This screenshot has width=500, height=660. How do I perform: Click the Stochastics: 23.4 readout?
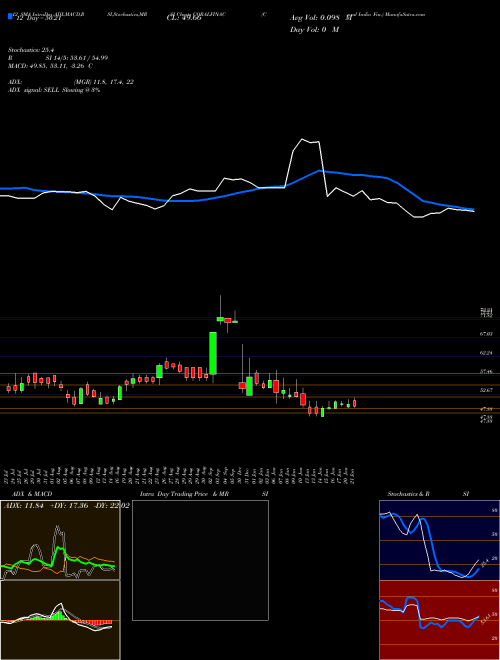(x=29, y=50)
